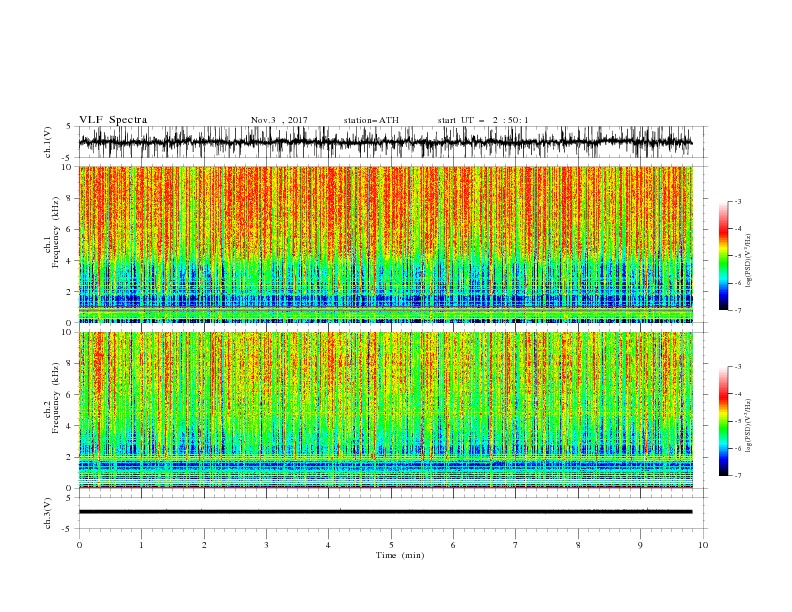Click the 'start UT = 2 :50: 1' label
Screen dimensions: 792x612
click(x=483, y=120)
